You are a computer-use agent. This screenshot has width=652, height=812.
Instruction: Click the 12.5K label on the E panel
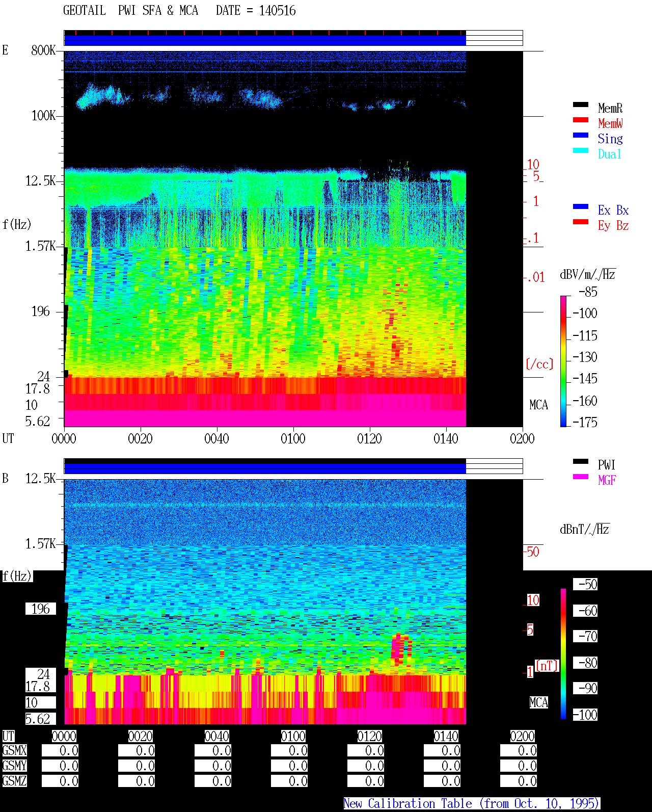coord(41,180)
